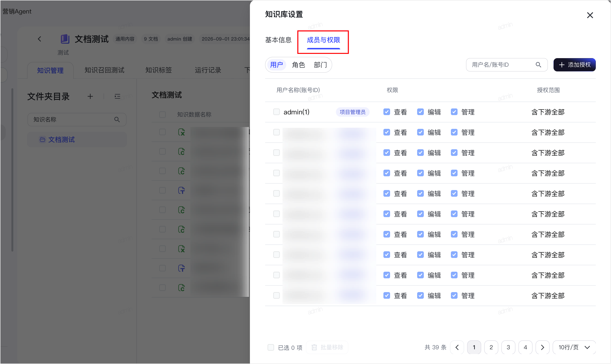Uncheck 管理 permission for admin(1)

click(454, 112)
